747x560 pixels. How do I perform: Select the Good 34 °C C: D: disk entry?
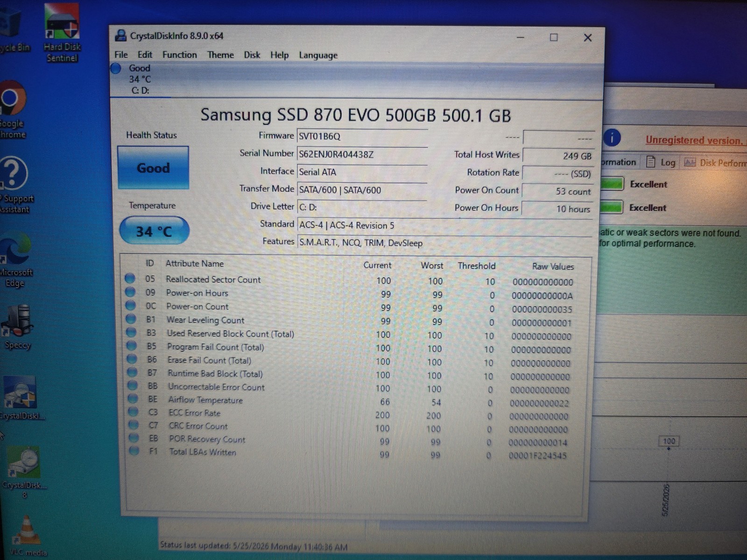click(x=140, y=79)
